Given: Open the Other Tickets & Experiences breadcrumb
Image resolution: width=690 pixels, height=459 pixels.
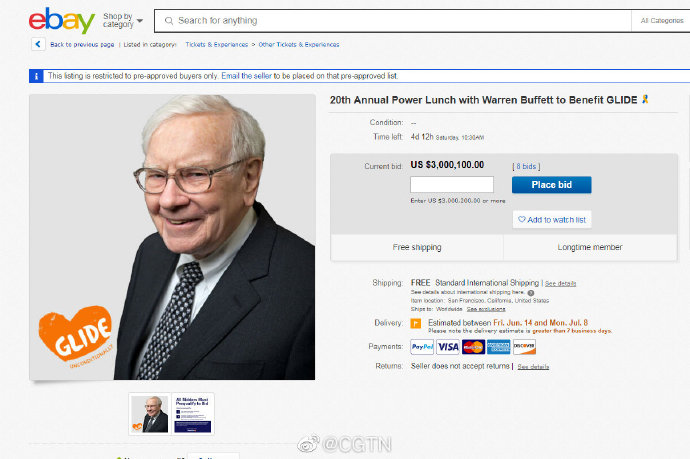Looking at the screenshot, I should click(299, 44).
